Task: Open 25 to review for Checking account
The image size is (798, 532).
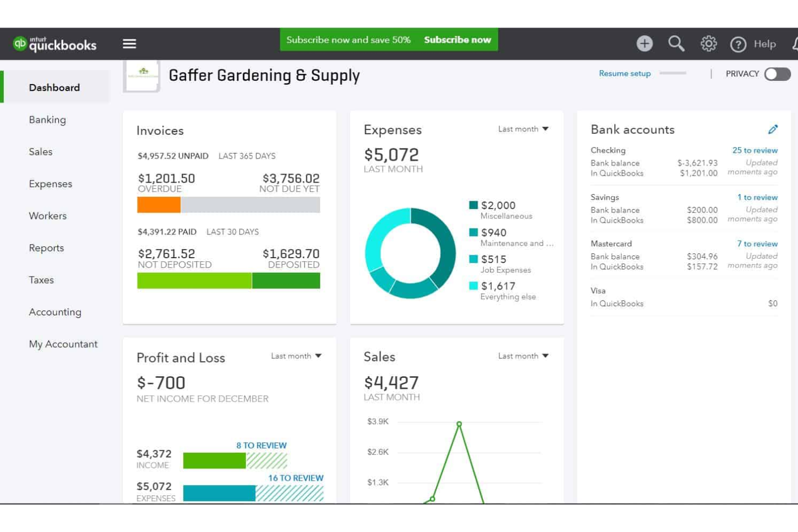Action: [755, 150]
